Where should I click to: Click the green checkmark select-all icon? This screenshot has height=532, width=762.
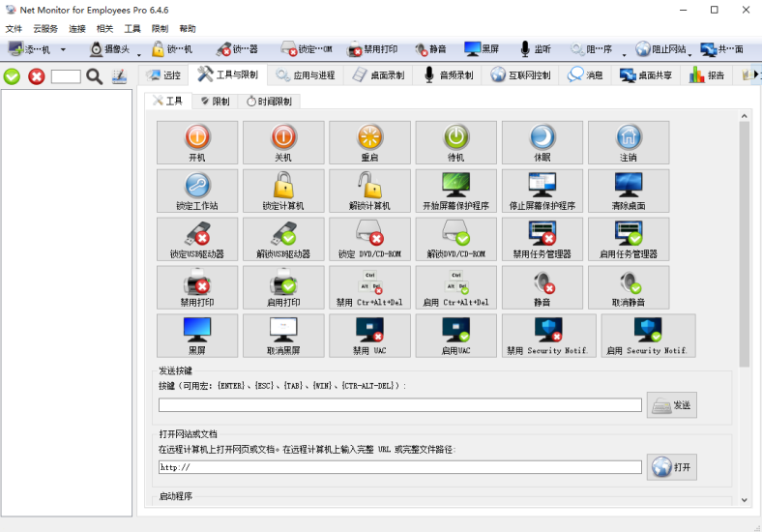point(12,76)
